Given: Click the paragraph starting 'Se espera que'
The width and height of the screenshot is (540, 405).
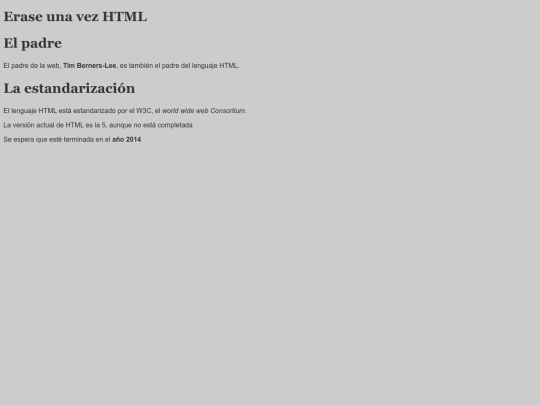Looking at the screenshot, I should [x=72, y=139].
